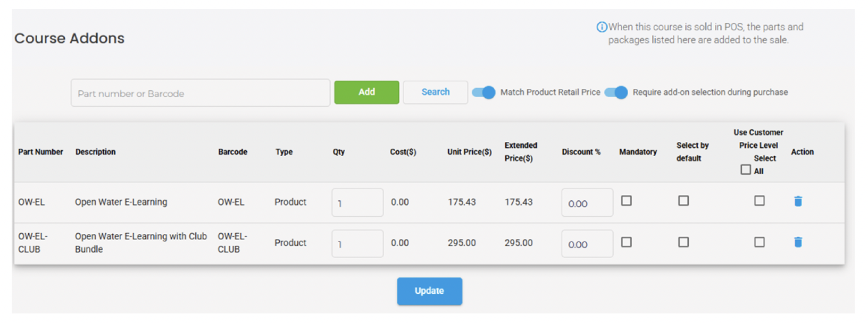Screen dimensions: 868x323
Task: Click Discount % field for OW-EL-CLUB row
Action: click(x=587, y=244)
